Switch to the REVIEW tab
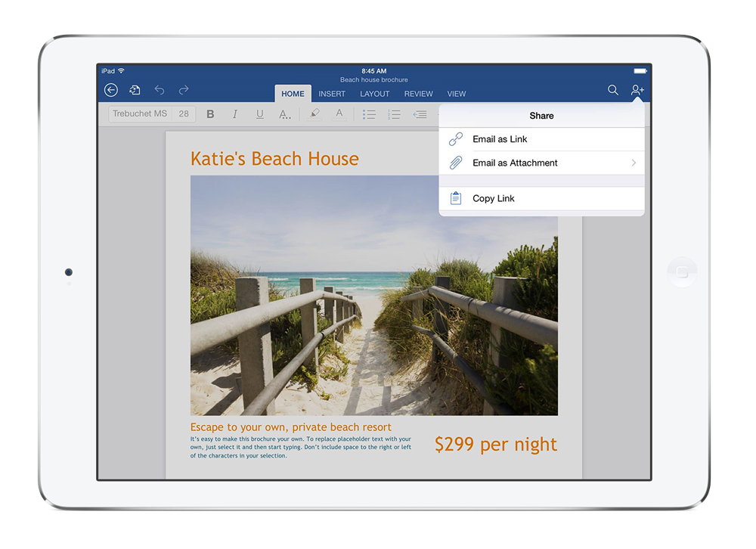The height and width of the screenshot is (549, 756). (418, 94)
